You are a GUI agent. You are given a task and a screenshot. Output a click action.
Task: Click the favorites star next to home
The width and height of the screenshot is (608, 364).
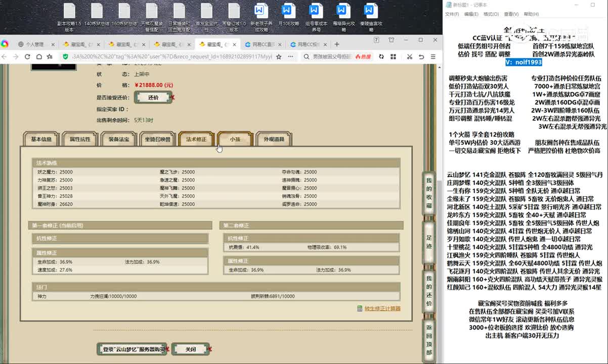click(51, 57)
